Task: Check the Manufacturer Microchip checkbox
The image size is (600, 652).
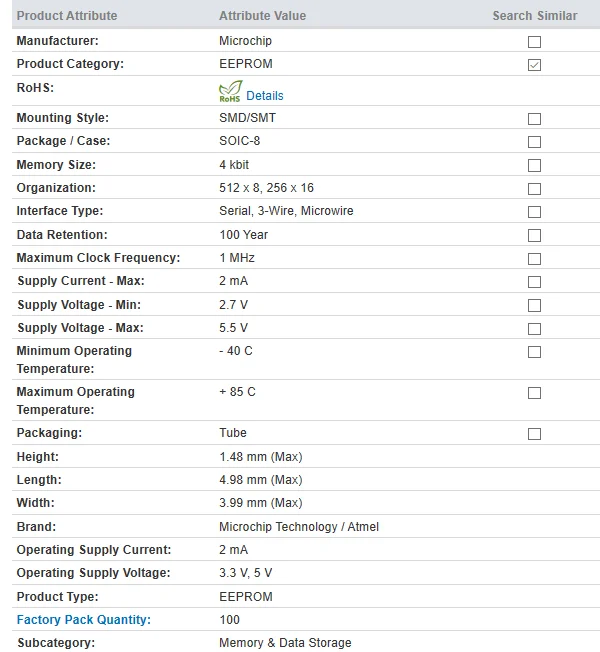Action: coord(534,42)
